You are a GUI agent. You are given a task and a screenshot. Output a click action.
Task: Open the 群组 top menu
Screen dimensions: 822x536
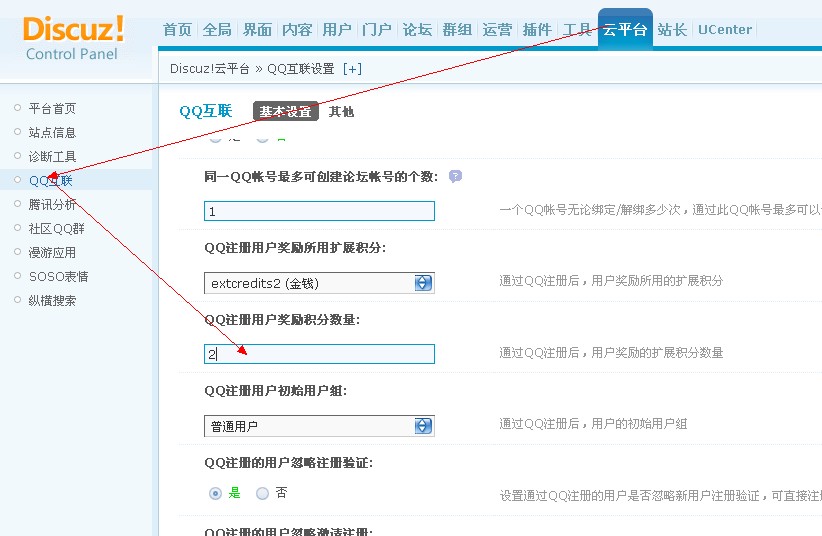(457, 29)
